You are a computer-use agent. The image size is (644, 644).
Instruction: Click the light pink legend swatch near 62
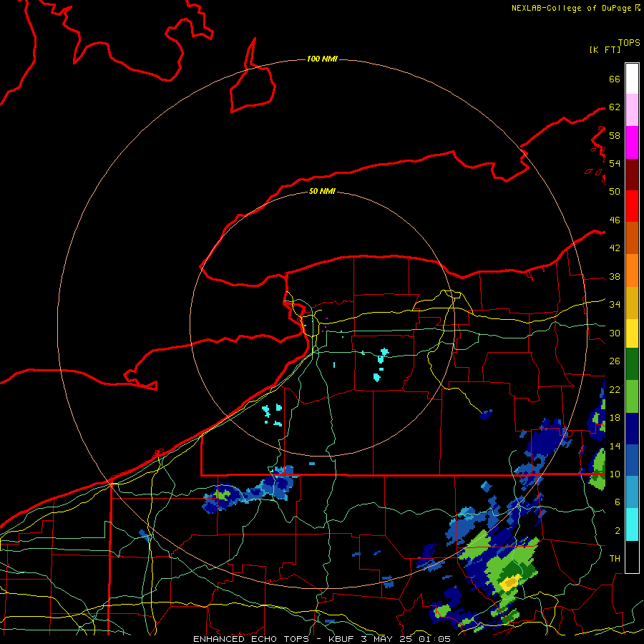(x=632, y=109)
